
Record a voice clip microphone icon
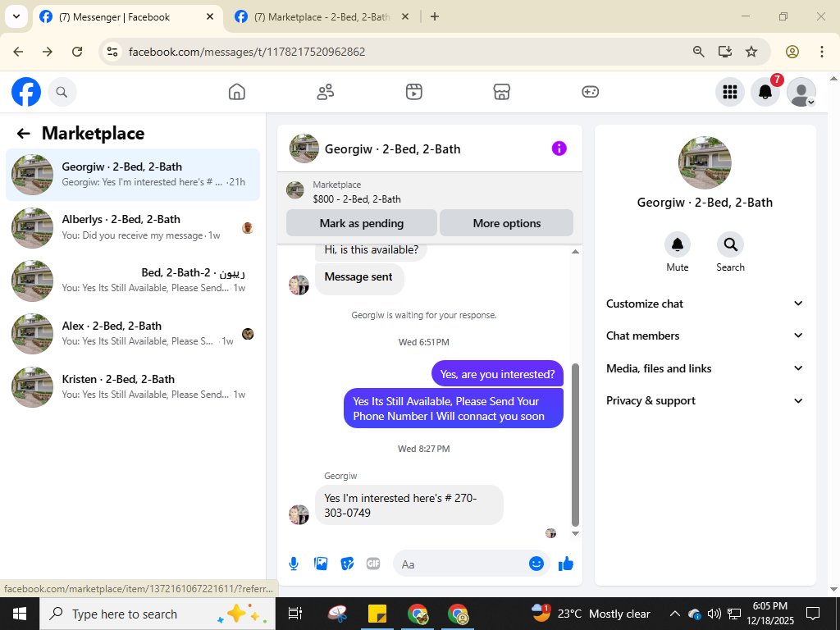(294, 564)
